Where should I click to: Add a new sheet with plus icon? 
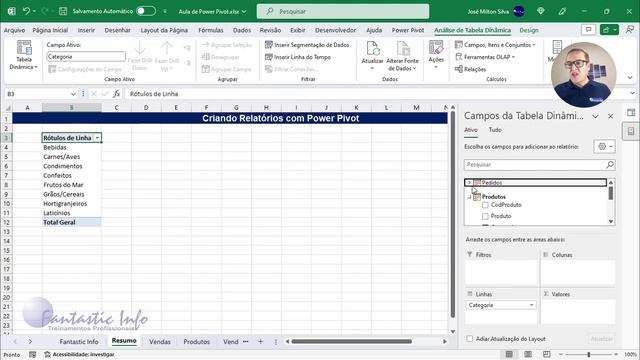pyautogui.click(x=260, y=342)
